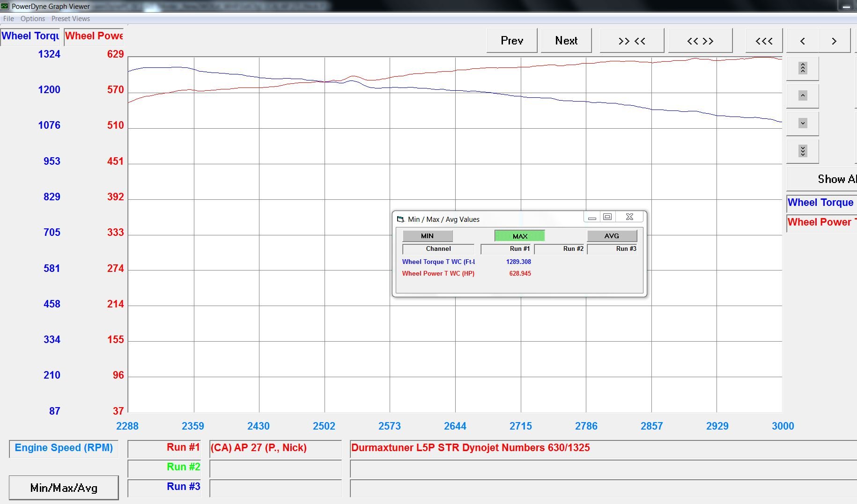Pan left with the "<" arrow icon
The width and height of the screenshot is (857, 504).
(x=802, y=41)
